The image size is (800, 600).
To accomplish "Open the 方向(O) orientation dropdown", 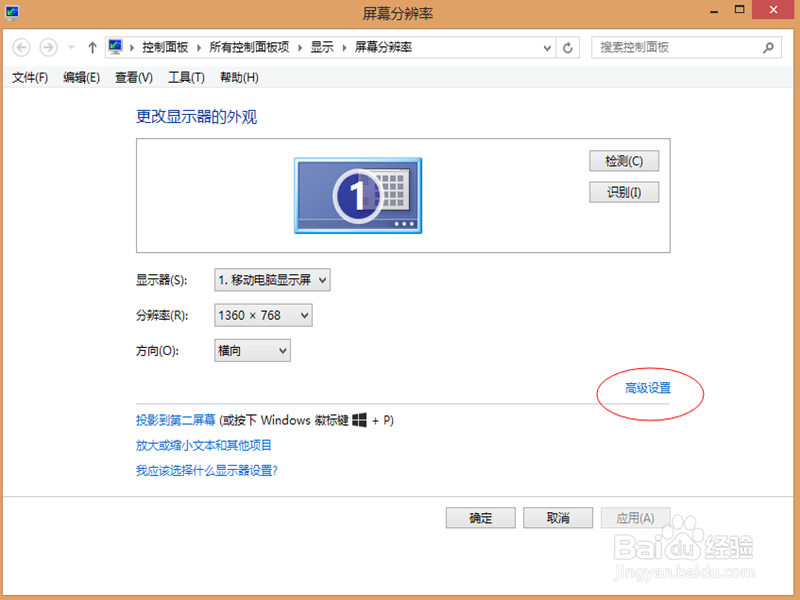I will click(253, 351).
